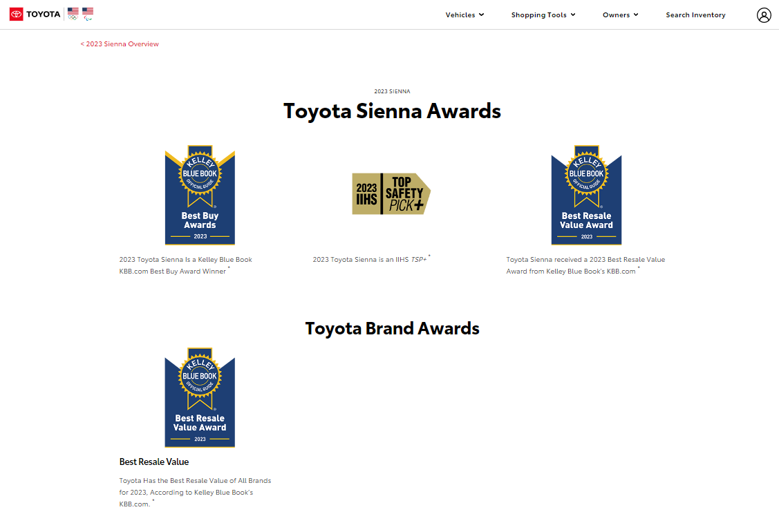
Task: Click footnote asterisk after brand awards KBB.com.
Action: [x=153, y=501]
